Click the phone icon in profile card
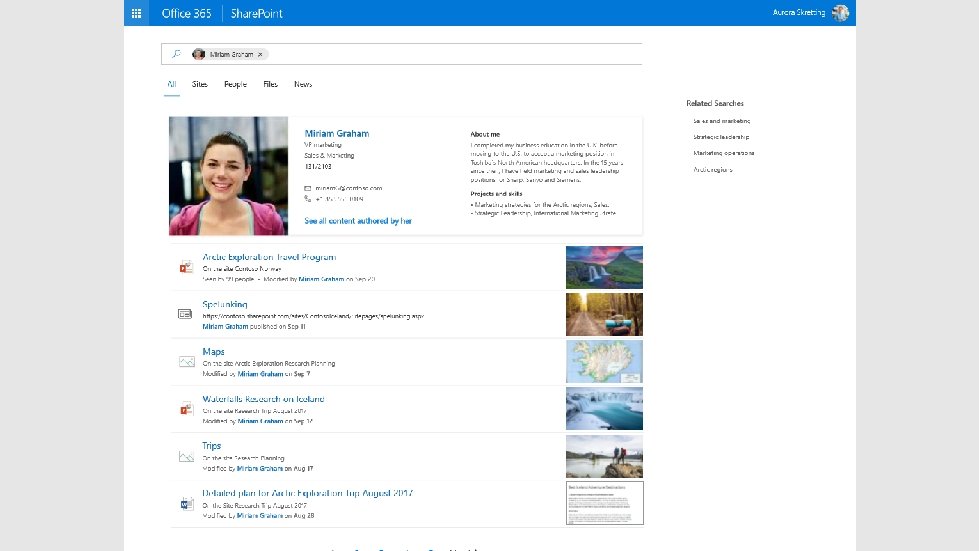The image size is (979, 551). 307,198
